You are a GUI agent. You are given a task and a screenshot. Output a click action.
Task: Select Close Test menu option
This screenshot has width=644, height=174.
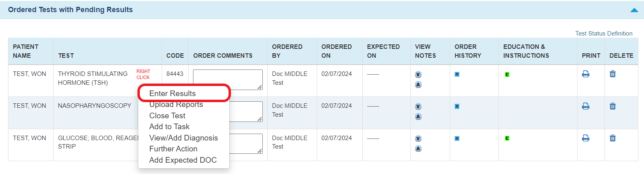[167, 115]
